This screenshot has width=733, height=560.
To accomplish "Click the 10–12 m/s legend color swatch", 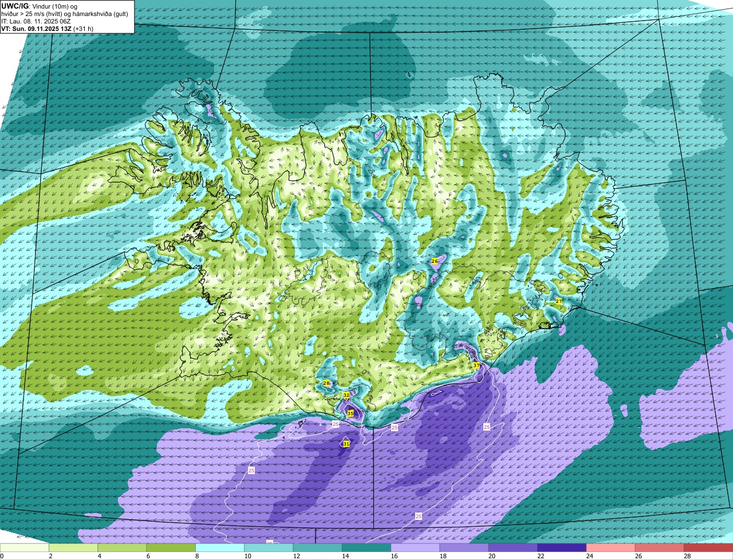I will pos(269,547).
